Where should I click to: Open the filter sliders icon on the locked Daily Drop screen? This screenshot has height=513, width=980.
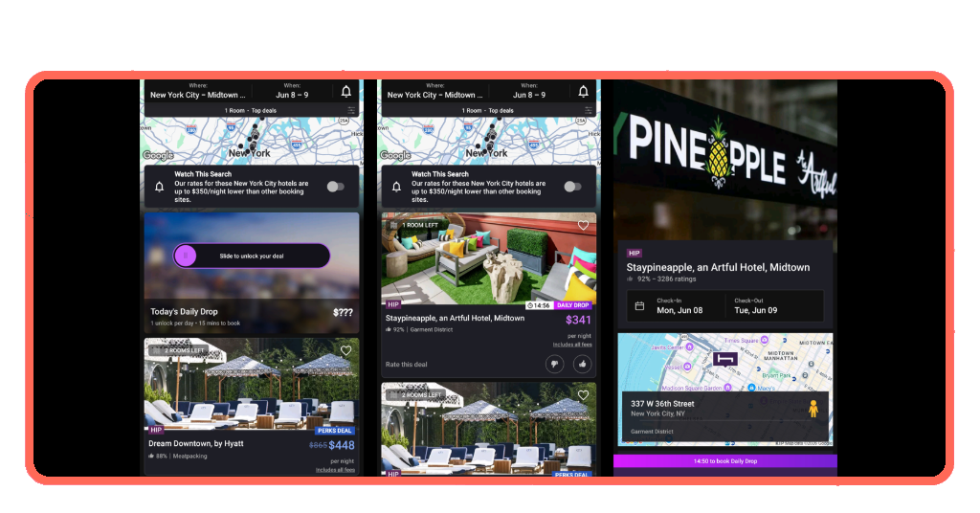pos(352,111)
